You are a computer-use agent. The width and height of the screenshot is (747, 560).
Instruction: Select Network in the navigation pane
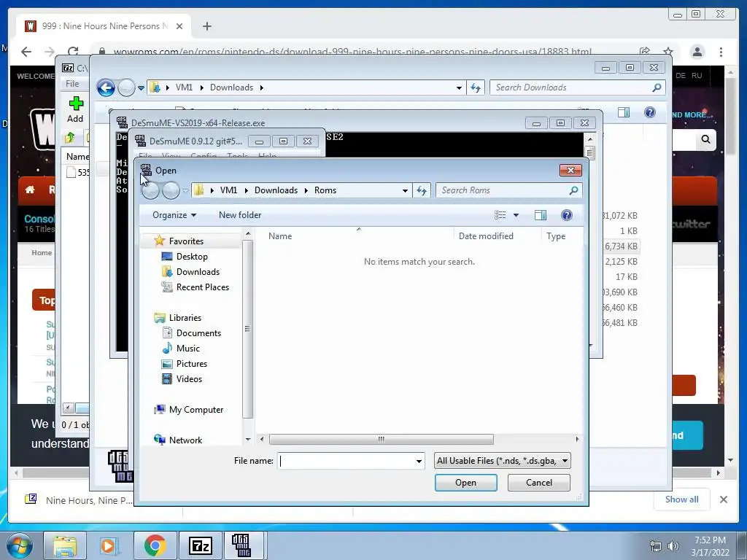click(185, 440)
